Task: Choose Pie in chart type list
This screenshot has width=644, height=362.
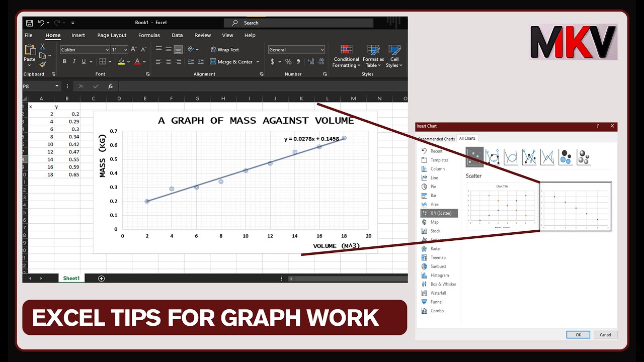Action: tap(434, 187)
